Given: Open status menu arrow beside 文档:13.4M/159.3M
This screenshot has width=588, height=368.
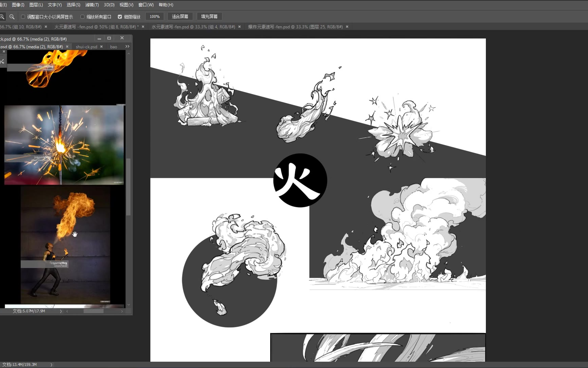Looking at the screenshot, I should [x=51, y=365].
